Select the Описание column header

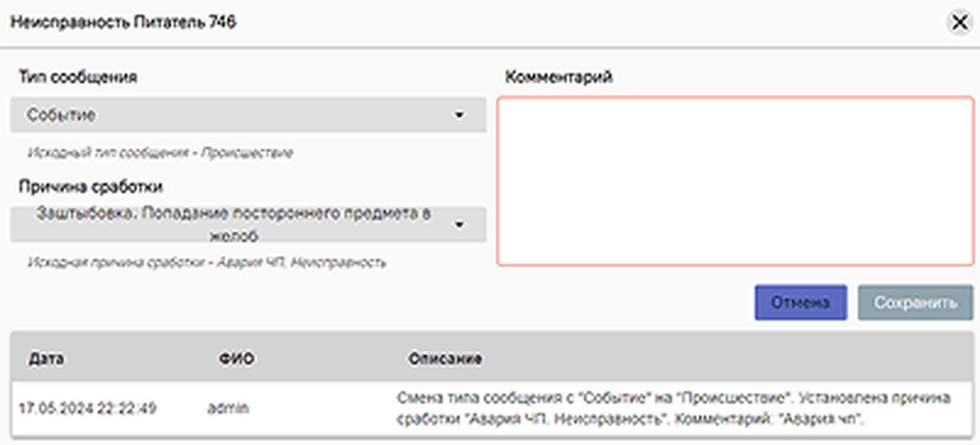tap(445, 359)
